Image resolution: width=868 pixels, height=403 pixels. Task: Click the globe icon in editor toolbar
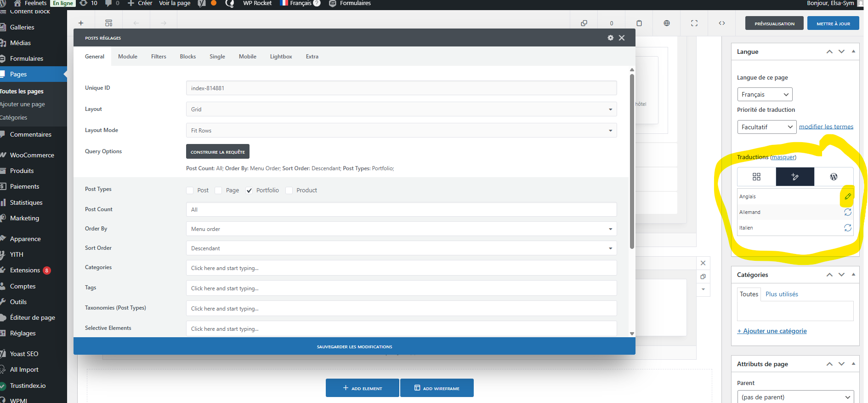coord(667,23)
